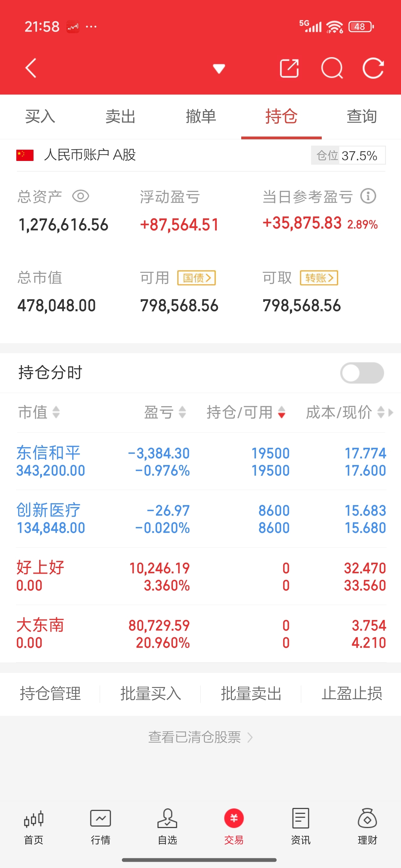Sort holdings by 持仓/可用 column

click(246, 412)
